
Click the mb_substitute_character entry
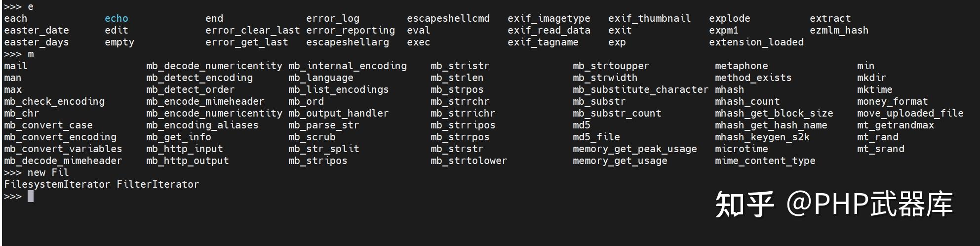640,90
